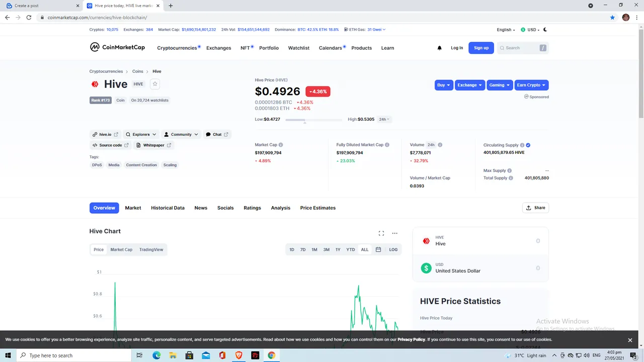Image resolution: width=644 pixels, height=362 pixels.
Task: Open the Privacy Policy link
Action: point(411,340)
